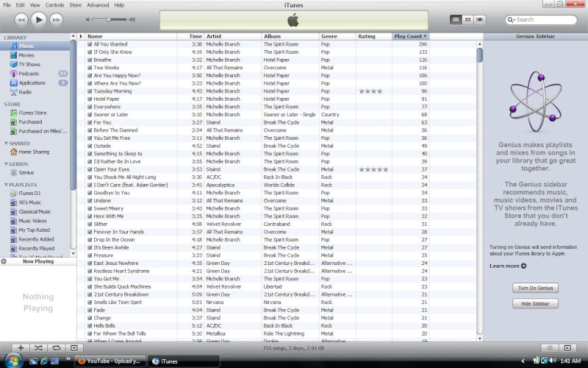Show or hide the artwork viewer
Screen dimensions: 588x368
click(x=74, y=348)
